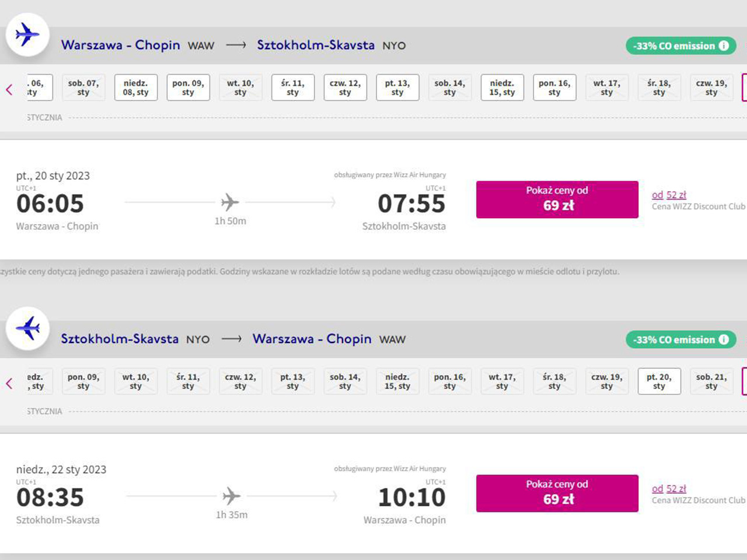Show earlier return dates with left chevron
747x560 pixels.
pos(9,383)
